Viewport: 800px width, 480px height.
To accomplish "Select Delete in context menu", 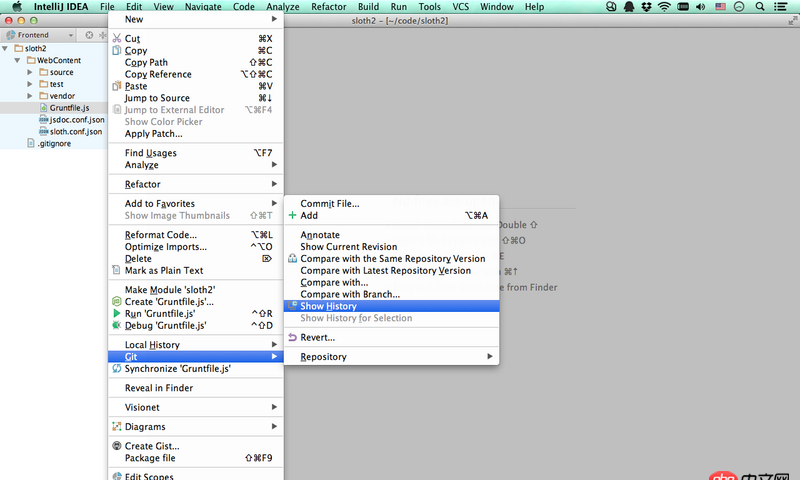I will pos(196,259).
